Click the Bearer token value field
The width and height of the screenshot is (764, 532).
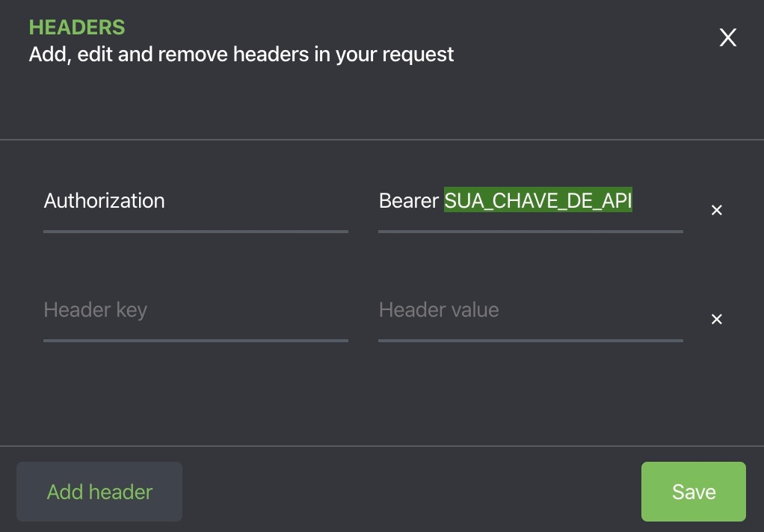point(530,201)
